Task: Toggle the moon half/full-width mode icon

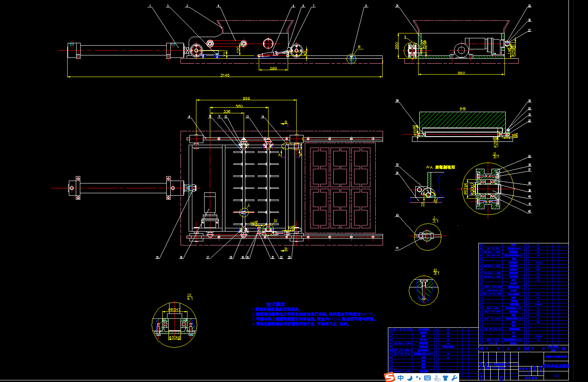Action: 410,378
